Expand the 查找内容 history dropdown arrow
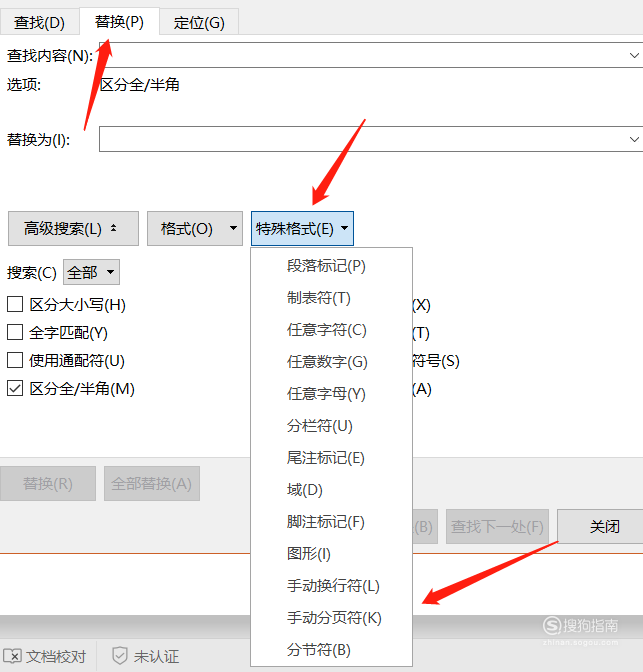The height and width of the screenshot is (672, 643). pyautogui.click(x=634, y=55)
